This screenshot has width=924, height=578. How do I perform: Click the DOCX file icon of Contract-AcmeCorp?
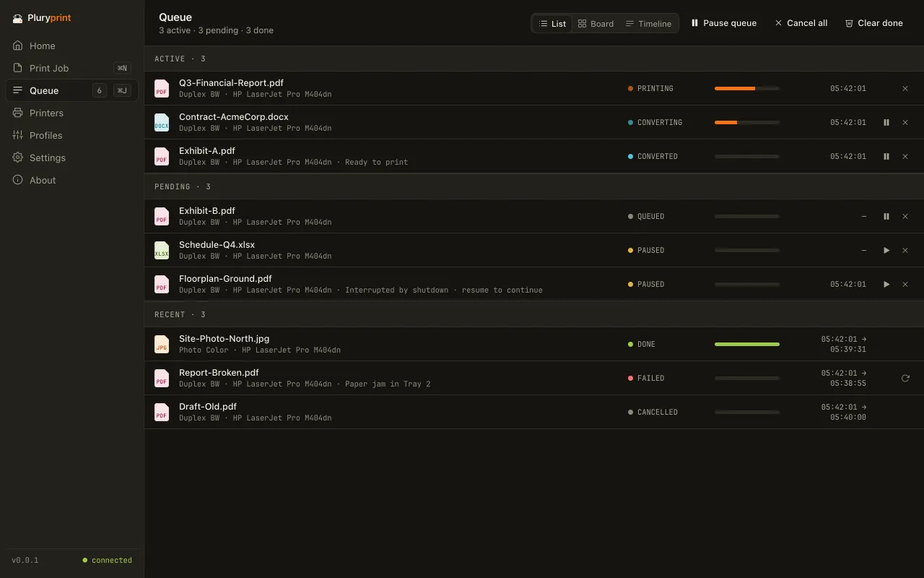point(162,122)
